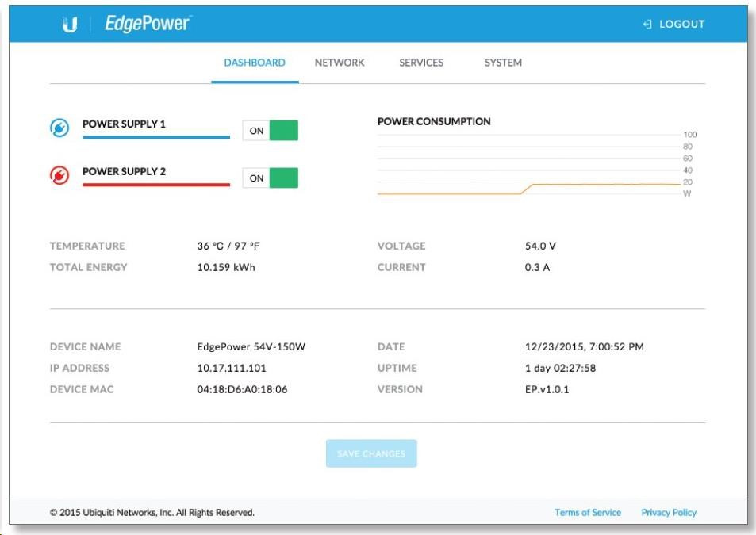Toggle Power Supply 1 switch off

(270, 132)
